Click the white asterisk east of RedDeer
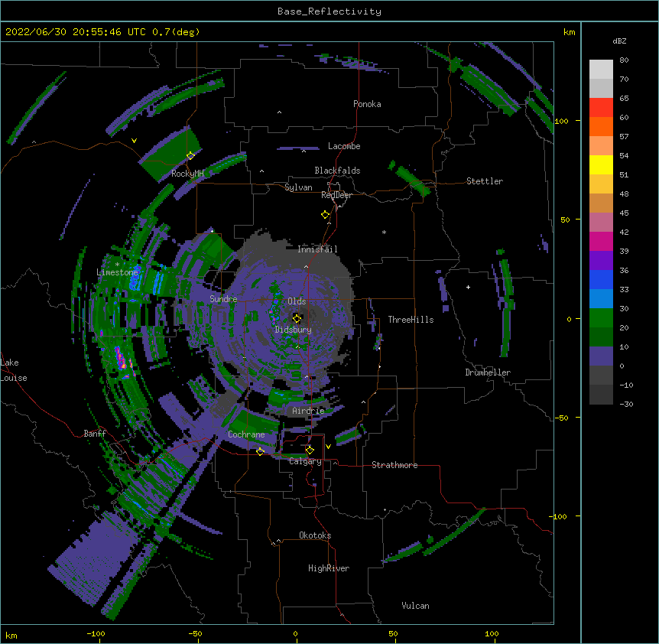The width and height of the screenshot is (659, 644). point(384,232)
